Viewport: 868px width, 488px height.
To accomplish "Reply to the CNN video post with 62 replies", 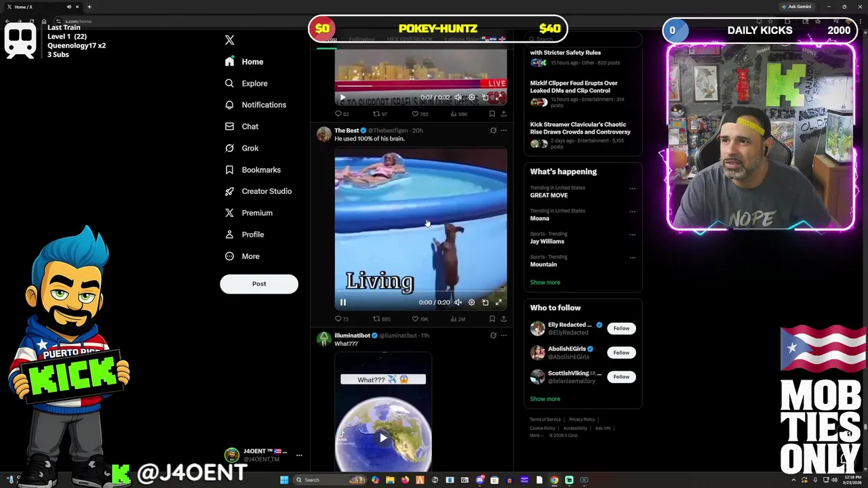I will pos(342,114).
